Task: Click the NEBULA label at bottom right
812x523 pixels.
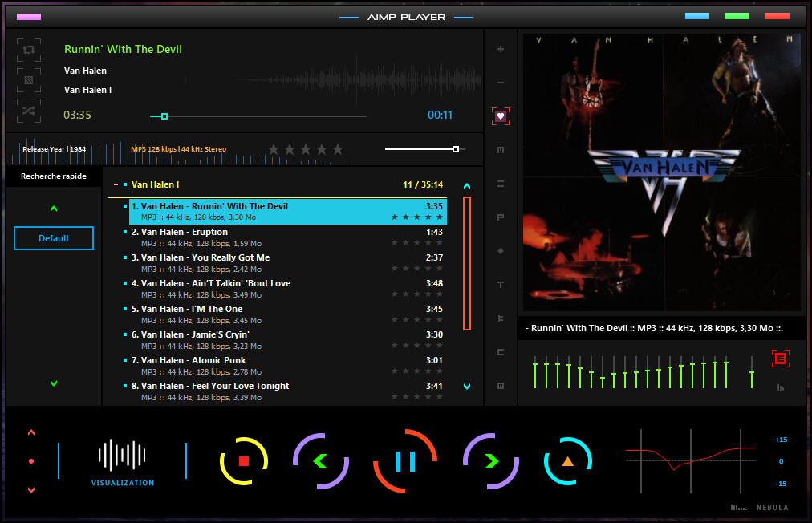Action: click(x=772, y=508)
